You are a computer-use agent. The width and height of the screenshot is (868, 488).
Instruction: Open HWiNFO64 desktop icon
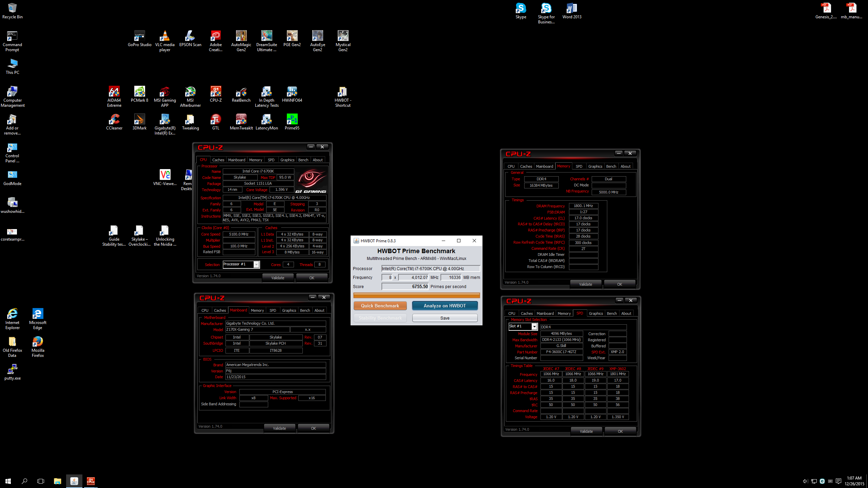coord(292,94)
